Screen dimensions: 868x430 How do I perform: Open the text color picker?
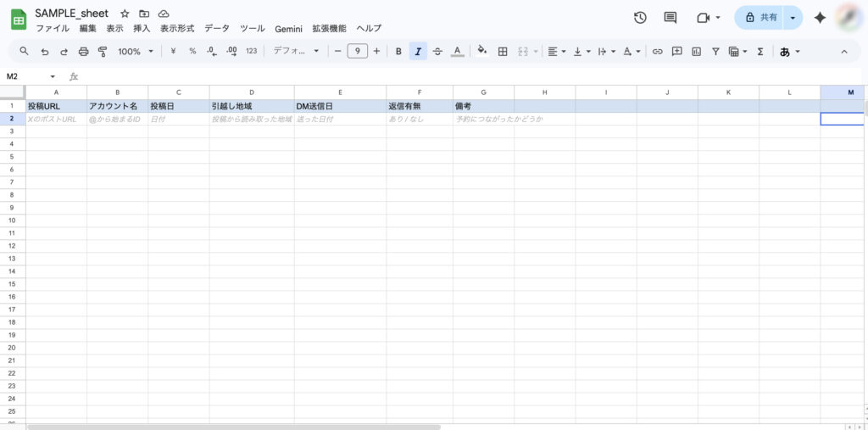click(x=457, y=52)
